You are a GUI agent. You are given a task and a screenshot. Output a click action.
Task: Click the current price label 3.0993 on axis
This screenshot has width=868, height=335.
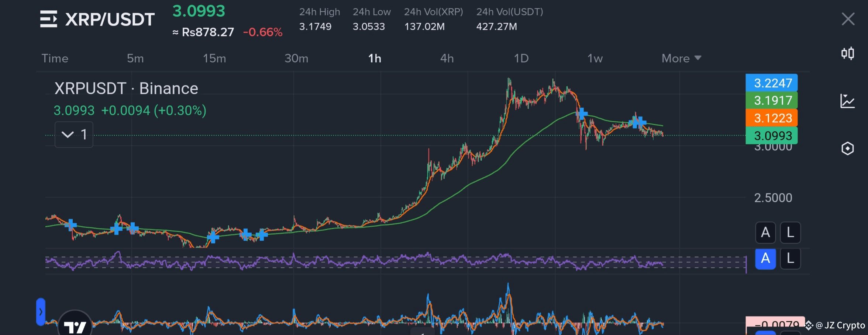click(772, 136)
